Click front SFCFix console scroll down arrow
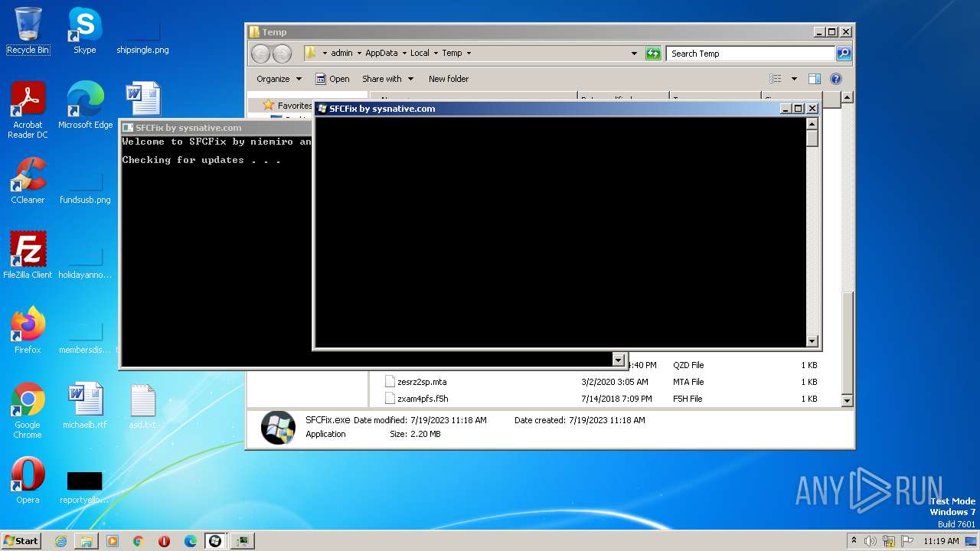980x551 pixels. [812, 341]
